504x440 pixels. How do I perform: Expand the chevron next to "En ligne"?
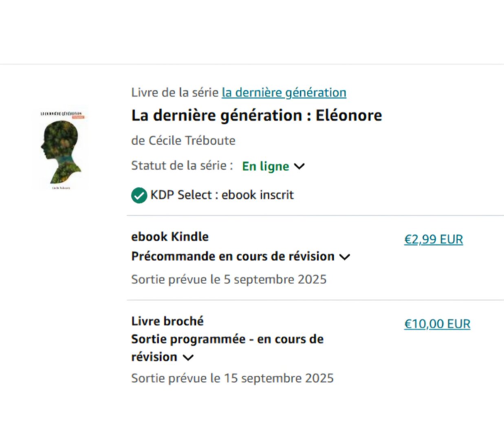[x=299, y=166]
